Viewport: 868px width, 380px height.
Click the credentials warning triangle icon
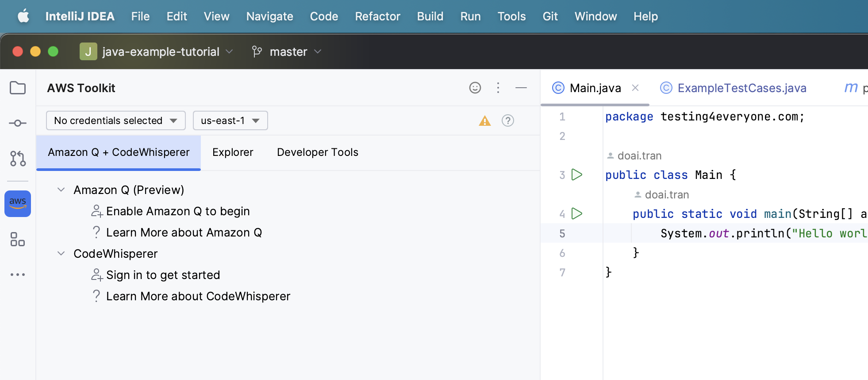click(485, 120)
